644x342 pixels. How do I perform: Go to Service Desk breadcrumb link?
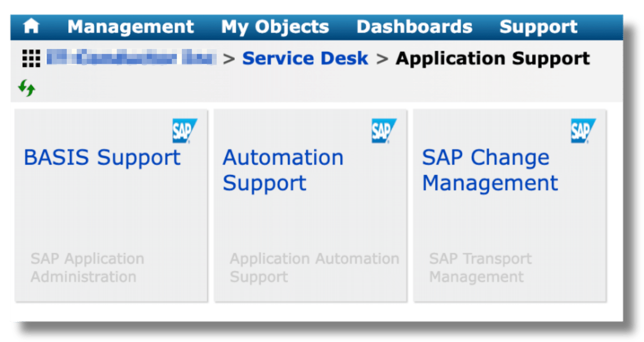[305, 59]
